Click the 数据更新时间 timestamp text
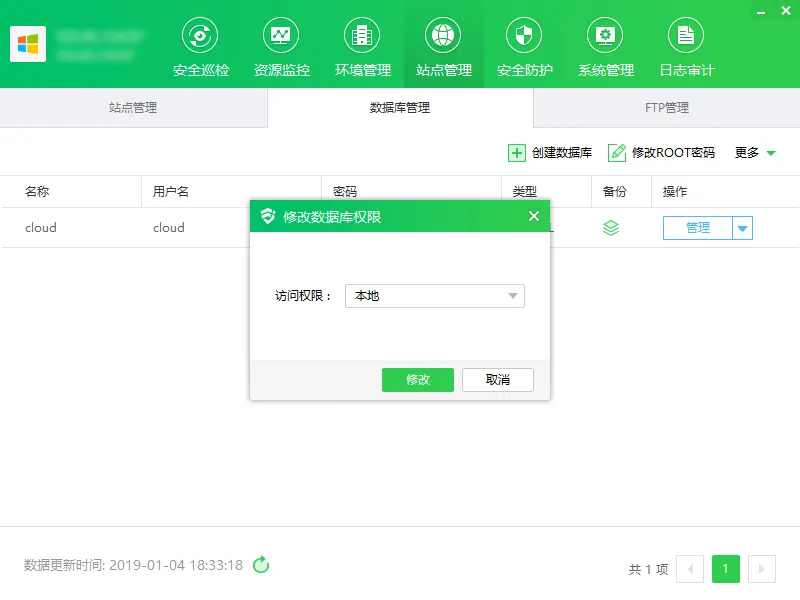The image size is (800, 600). coord(134,565)
